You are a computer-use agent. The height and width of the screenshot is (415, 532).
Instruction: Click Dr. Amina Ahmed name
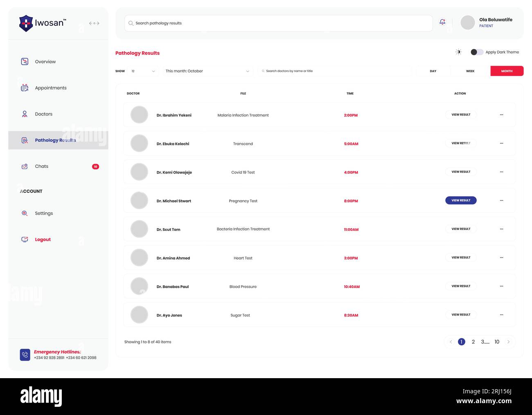tap(173, 258)
